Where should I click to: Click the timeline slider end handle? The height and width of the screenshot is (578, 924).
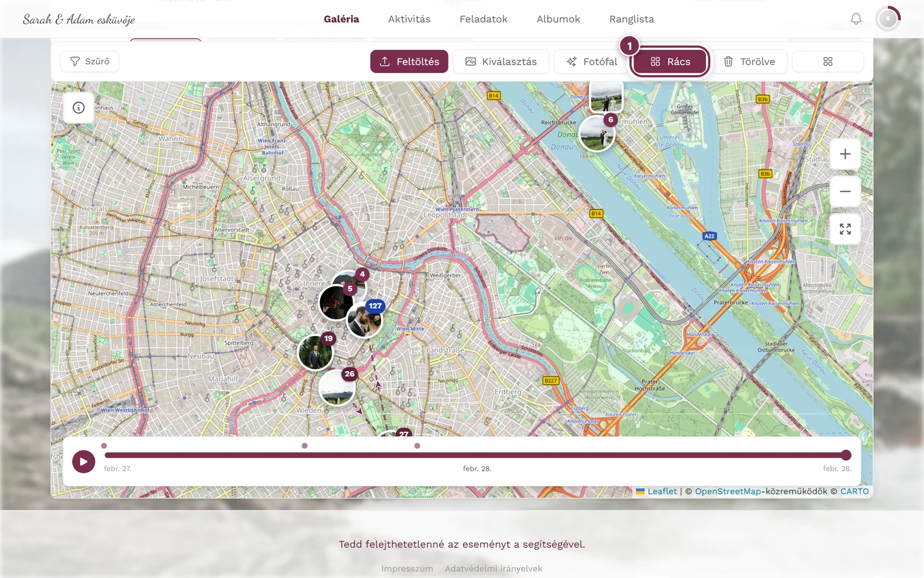[x=846, y=455]
